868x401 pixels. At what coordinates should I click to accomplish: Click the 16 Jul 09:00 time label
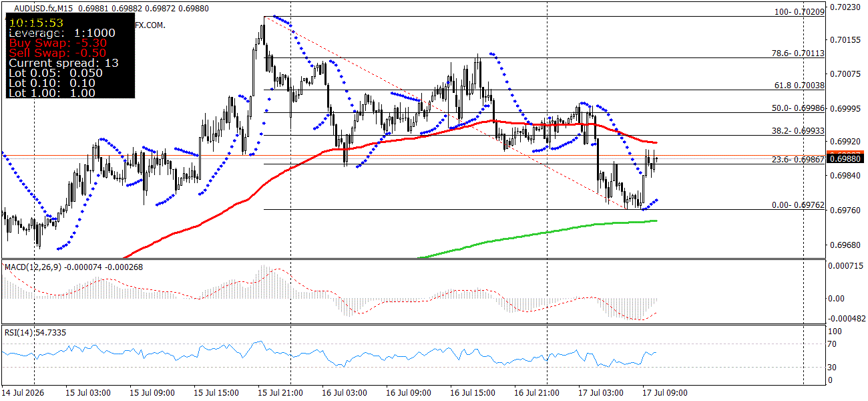click(410, 393)
